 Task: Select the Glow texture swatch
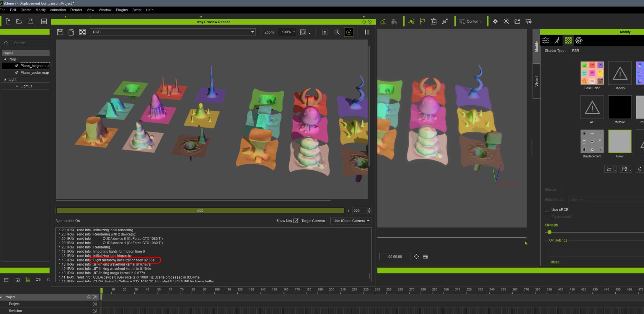(620, 141)
